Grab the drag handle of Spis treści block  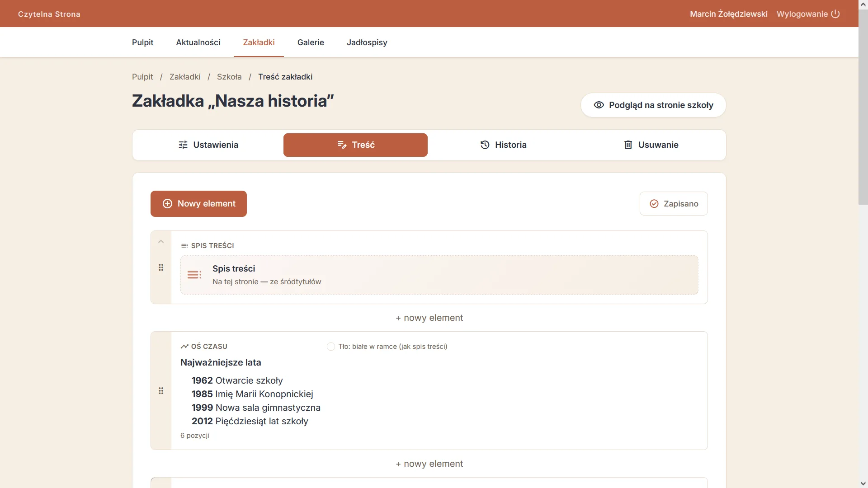(x=161, y=267)
